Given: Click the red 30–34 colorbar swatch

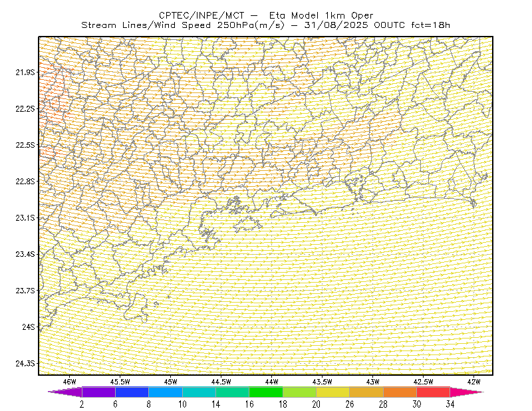Looking at the screenshot, I should tap(433, 392).
